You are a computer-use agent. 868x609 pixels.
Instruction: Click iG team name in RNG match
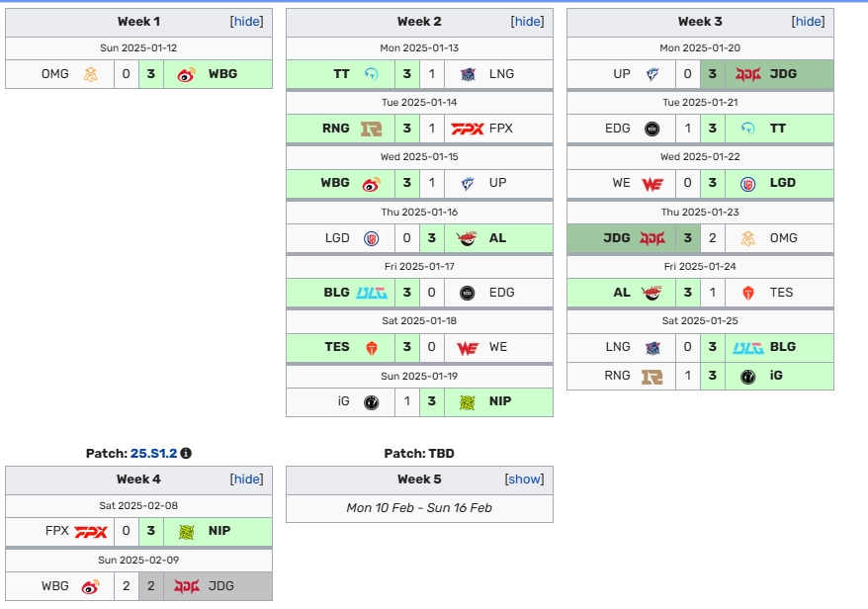[776, 375]
